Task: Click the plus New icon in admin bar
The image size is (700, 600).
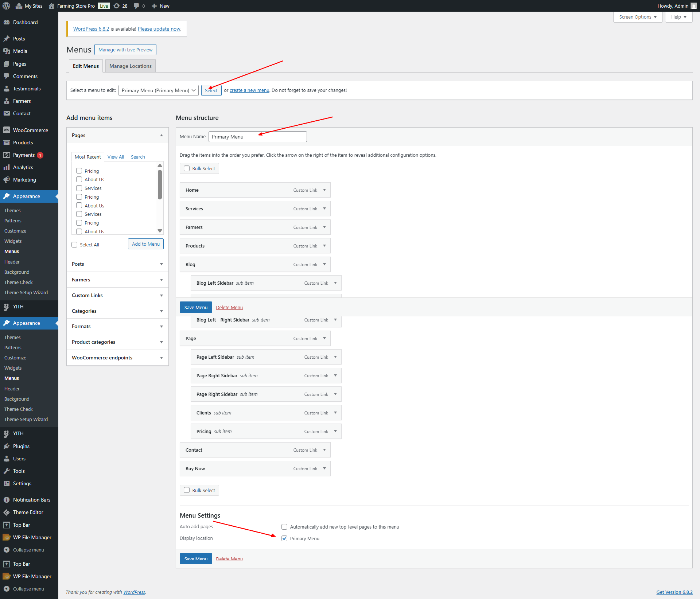Action: [154, 6]
